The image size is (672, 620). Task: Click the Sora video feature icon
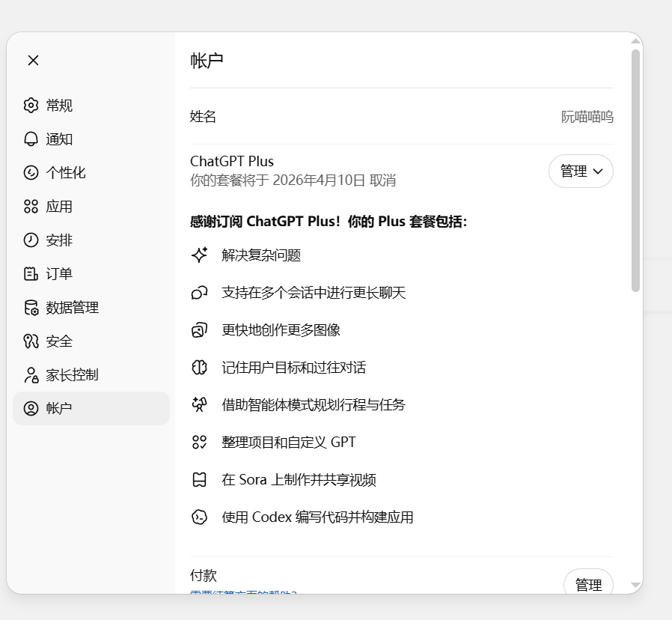coord(199,480)
